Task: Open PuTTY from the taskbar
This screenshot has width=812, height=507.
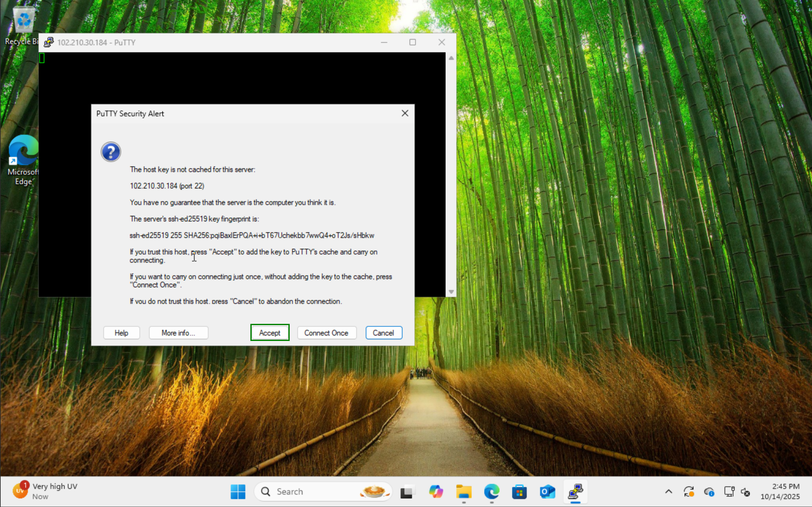Action: [x=575, y=491]
